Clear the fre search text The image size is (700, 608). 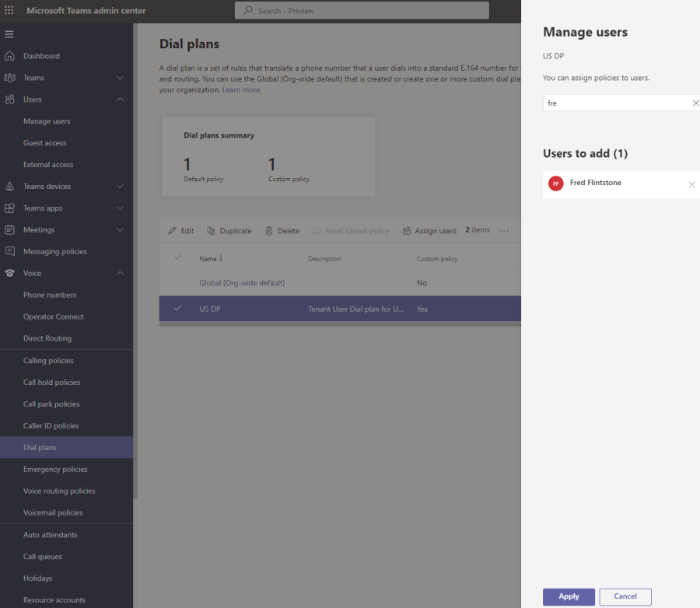(x=695, y=103)
